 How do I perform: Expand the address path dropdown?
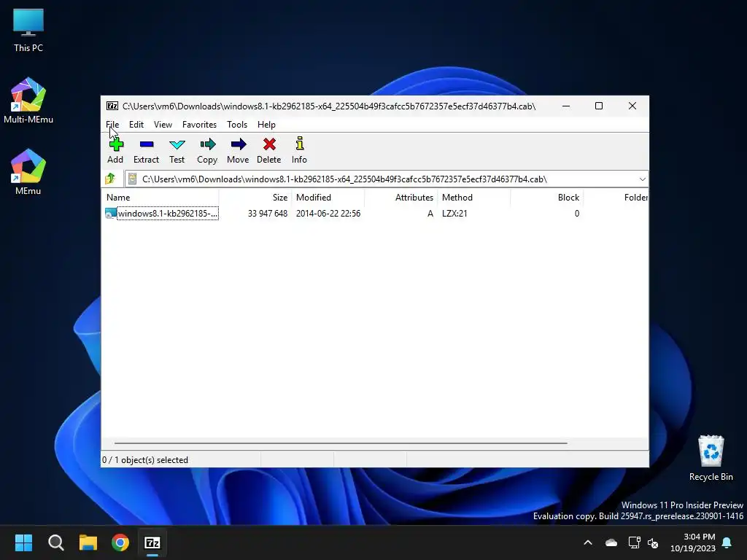point(642,179)
